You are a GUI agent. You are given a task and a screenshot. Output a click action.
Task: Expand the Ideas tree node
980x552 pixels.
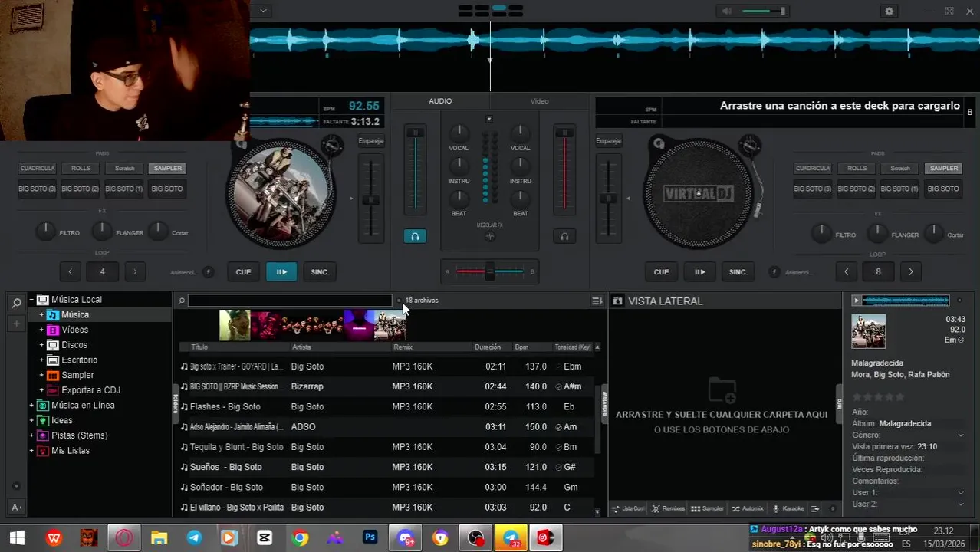(x=31, y=420)
